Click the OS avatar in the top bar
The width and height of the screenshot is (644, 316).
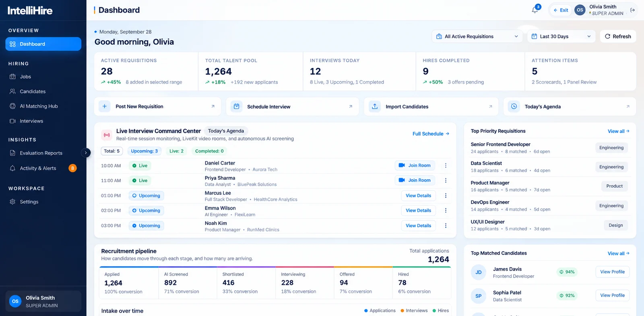click(x=580, y=10)
